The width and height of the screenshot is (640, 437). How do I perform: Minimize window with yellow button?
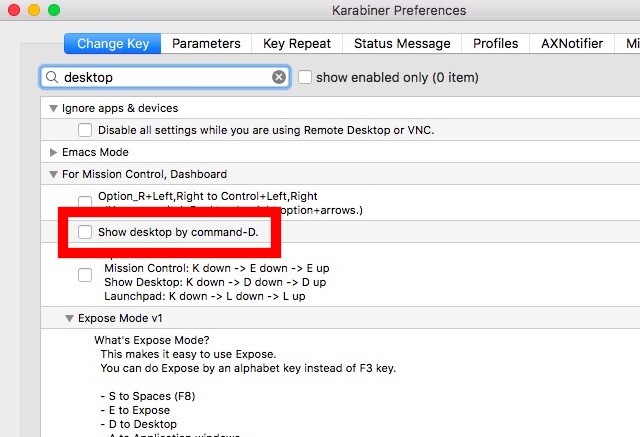34,10
